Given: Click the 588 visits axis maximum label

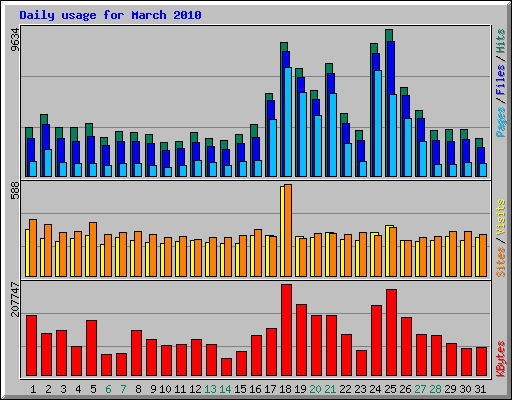Looking at the screenshot, I should [x=15, y=190].
